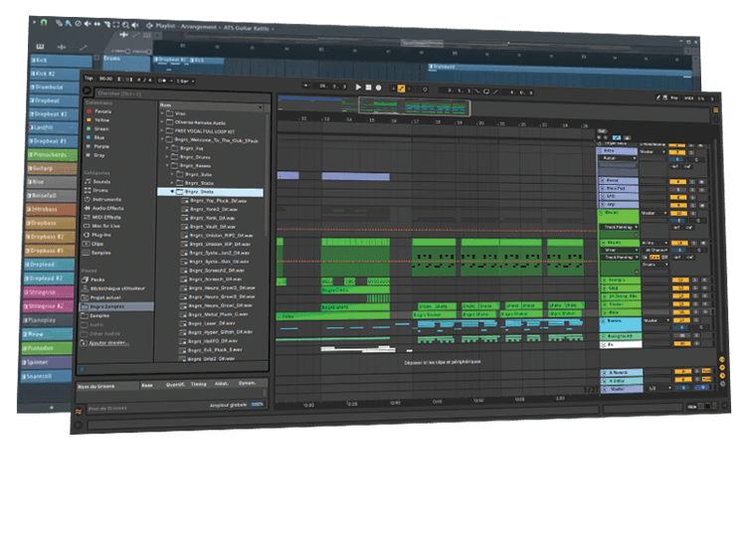This screenshot has width=746, height=560.
Task: Click the Play button in transport bar
Action: (358, 88)
